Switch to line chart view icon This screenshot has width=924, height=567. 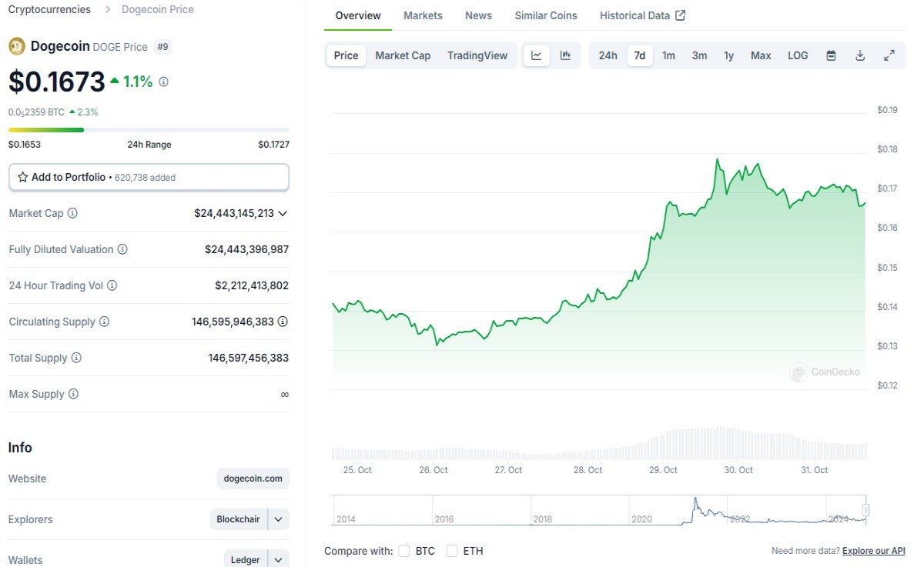pos(537,55)
